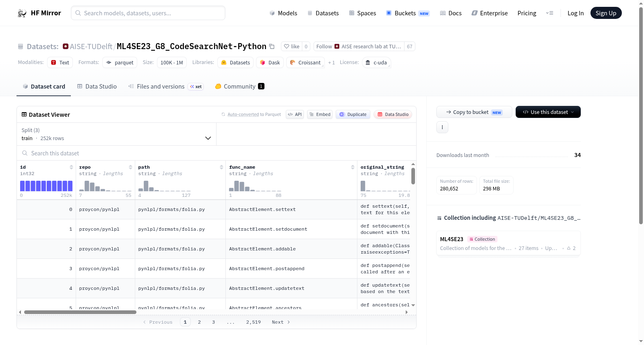
Task: Go to the Pricing page
Action: pyautogui.click(x=527, y=13)
